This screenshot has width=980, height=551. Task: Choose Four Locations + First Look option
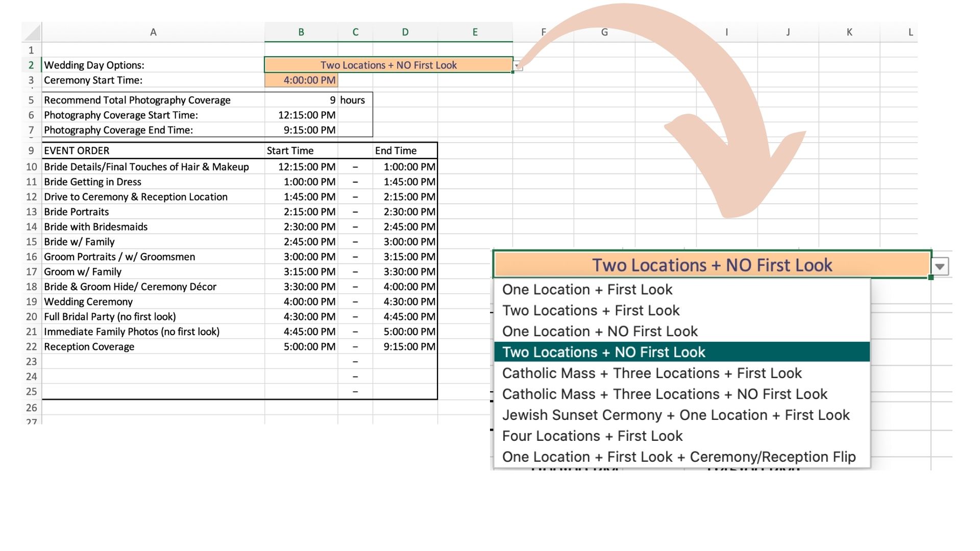(x=592, y=436)
